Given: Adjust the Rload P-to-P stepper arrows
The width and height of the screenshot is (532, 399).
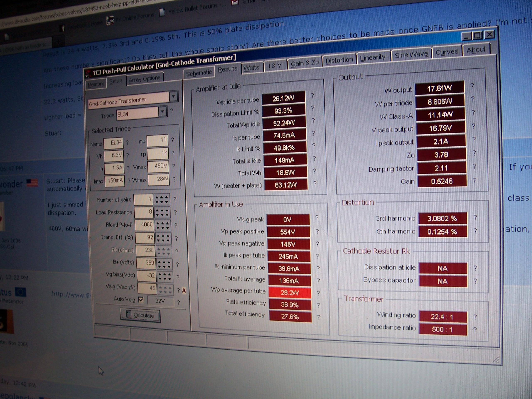Looking at the screenshot, I should click(163, 225).
